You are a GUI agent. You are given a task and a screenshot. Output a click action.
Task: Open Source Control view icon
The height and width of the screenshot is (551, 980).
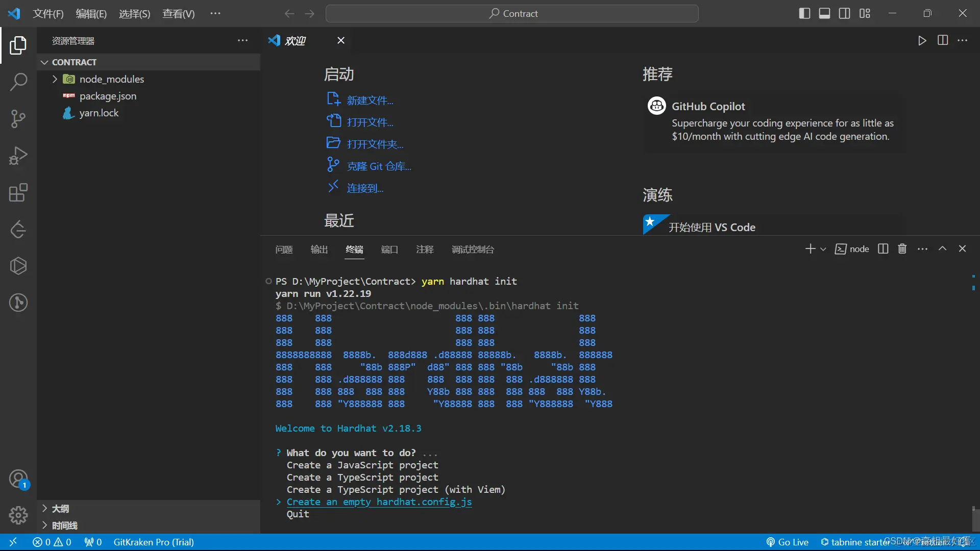click(x=18, y=118)
